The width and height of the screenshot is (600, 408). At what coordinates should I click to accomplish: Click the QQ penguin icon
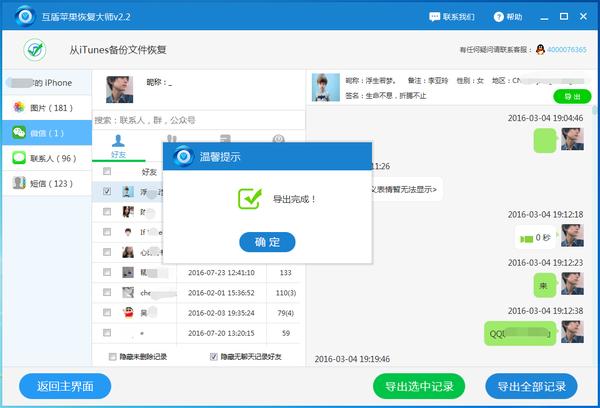540,49
